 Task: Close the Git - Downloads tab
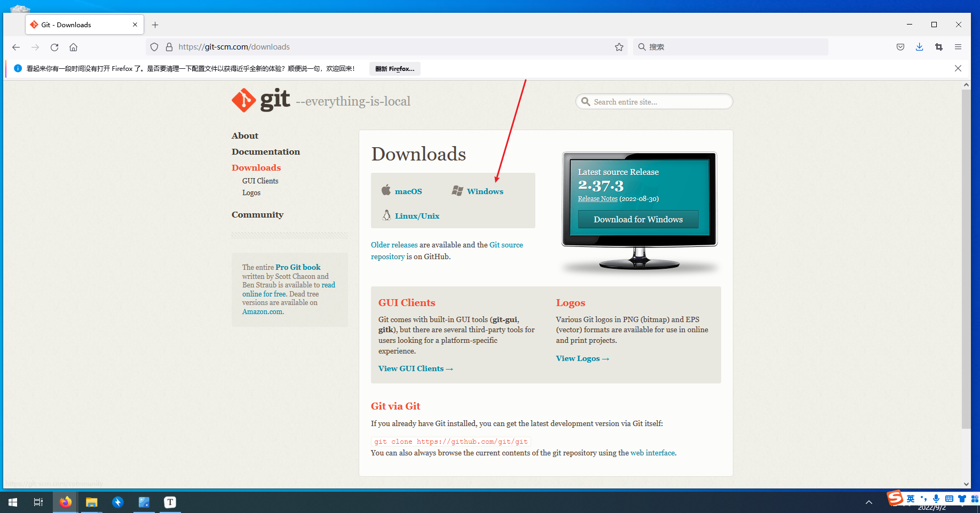(x=135, y=25)
